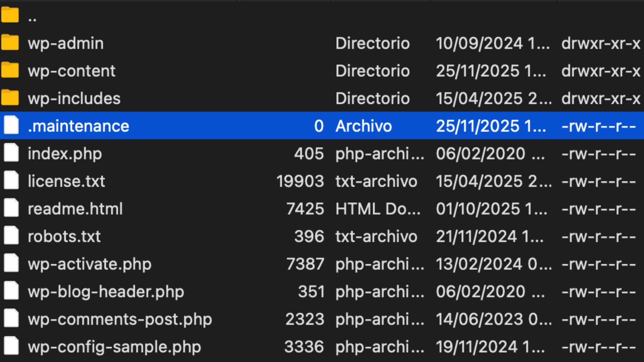This screenshot has height=362, width=644.
Task: Select the wp-comments-post.php file
Action: click(120, 319)
